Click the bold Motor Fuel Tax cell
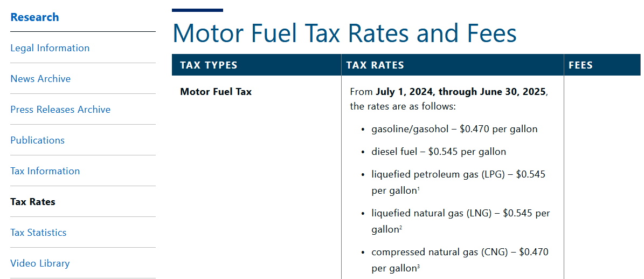 [x=216, y=92]
